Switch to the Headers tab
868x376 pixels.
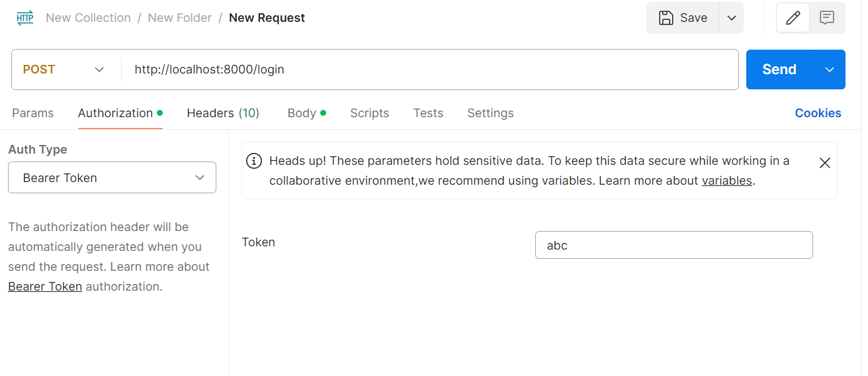tap(223, 113)
